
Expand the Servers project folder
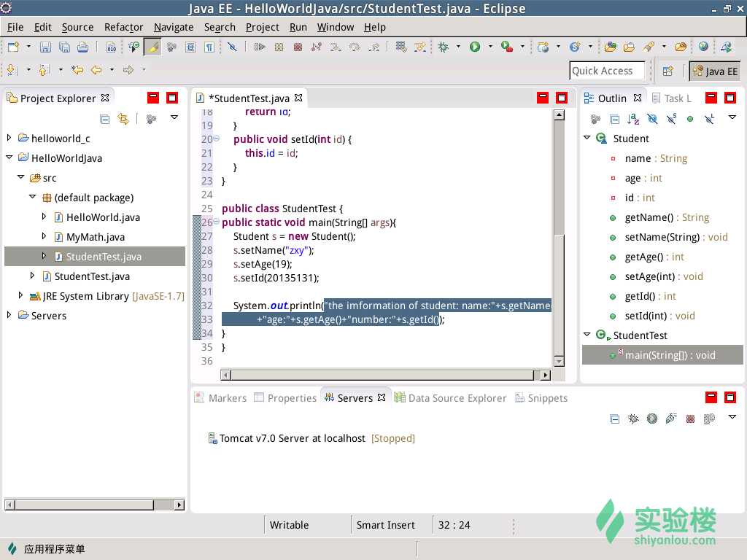[x=9, y=315]
